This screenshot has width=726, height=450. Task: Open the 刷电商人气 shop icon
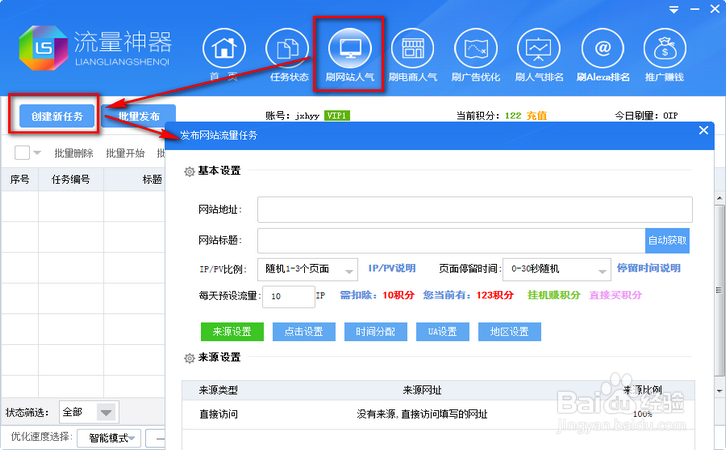click(x=413, y=49)
